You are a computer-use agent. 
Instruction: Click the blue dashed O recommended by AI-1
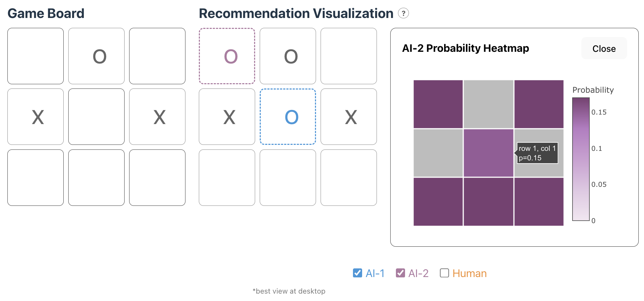point(288,117)
